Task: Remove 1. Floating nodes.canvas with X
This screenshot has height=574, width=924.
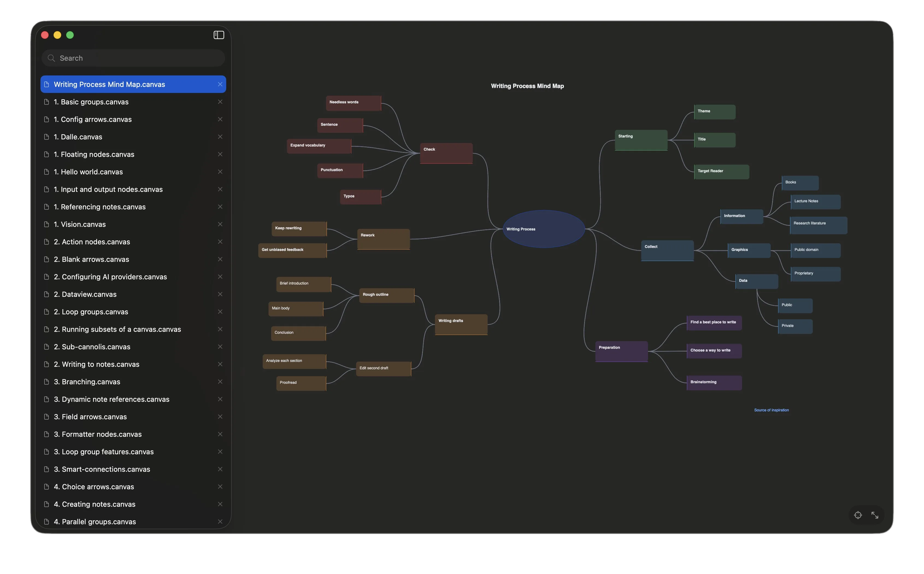Action: 220,154
